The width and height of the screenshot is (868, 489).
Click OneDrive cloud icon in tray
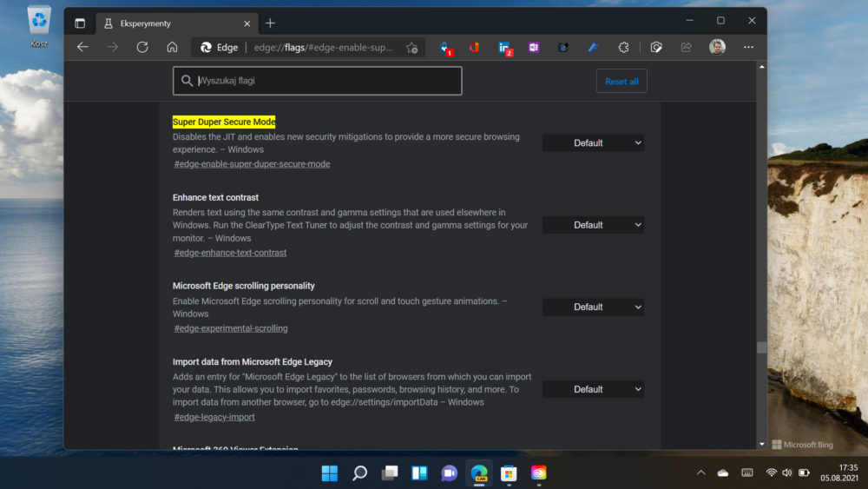(723, 473)
